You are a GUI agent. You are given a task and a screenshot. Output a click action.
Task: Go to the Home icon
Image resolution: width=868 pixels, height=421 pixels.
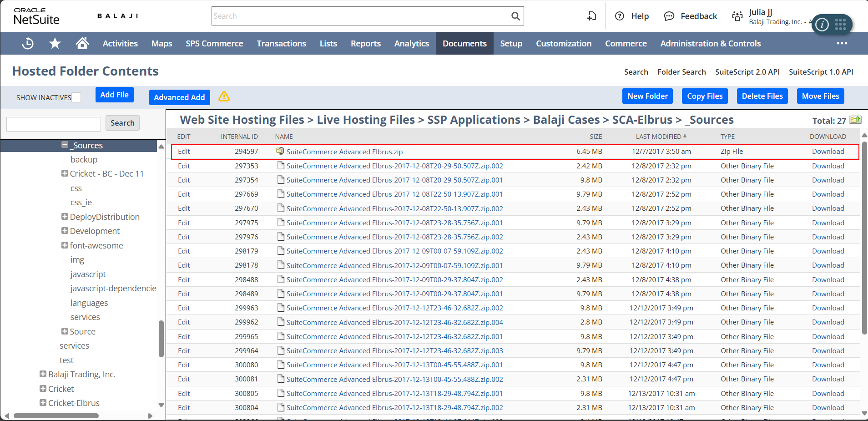(82, 43)
